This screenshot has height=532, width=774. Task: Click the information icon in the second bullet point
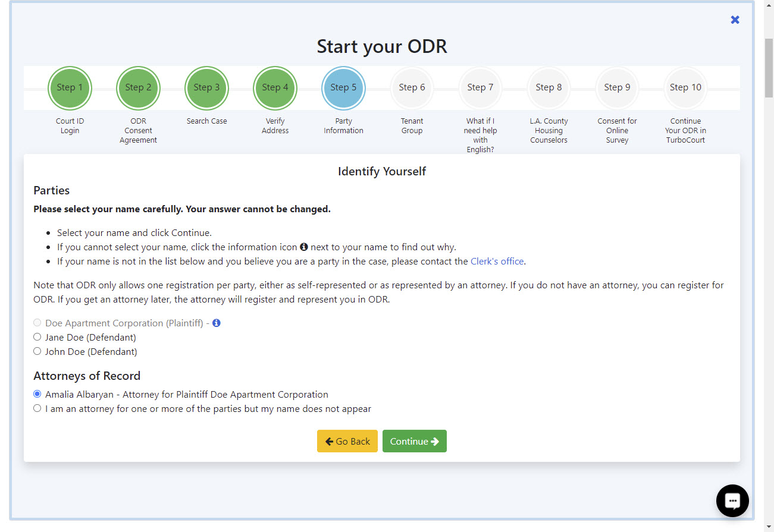pyautogui.click(x=303, y=246)
